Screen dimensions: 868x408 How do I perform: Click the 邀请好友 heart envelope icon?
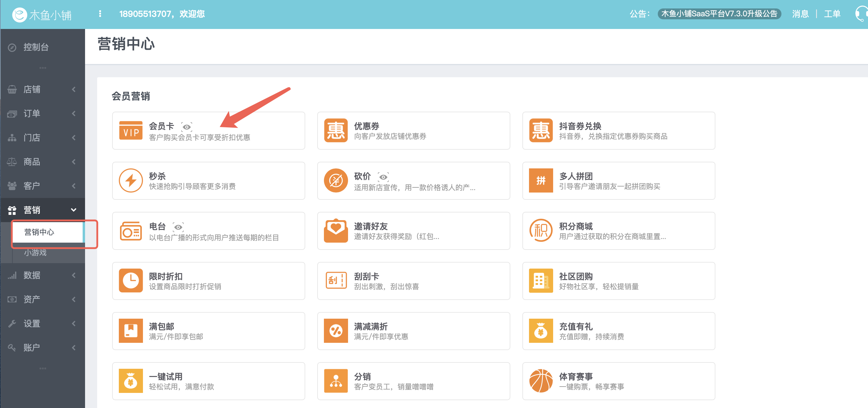[336, 231]
